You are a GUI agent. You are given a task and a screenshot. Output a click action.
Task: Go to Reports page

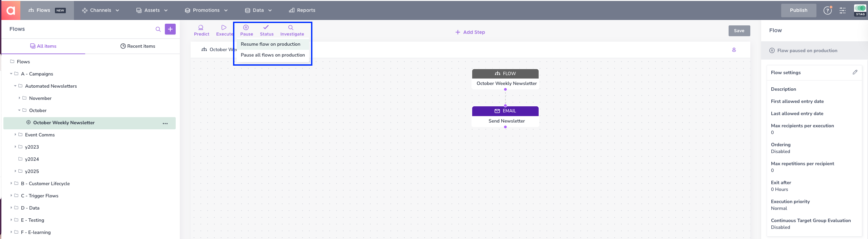(x=302, y=10)
